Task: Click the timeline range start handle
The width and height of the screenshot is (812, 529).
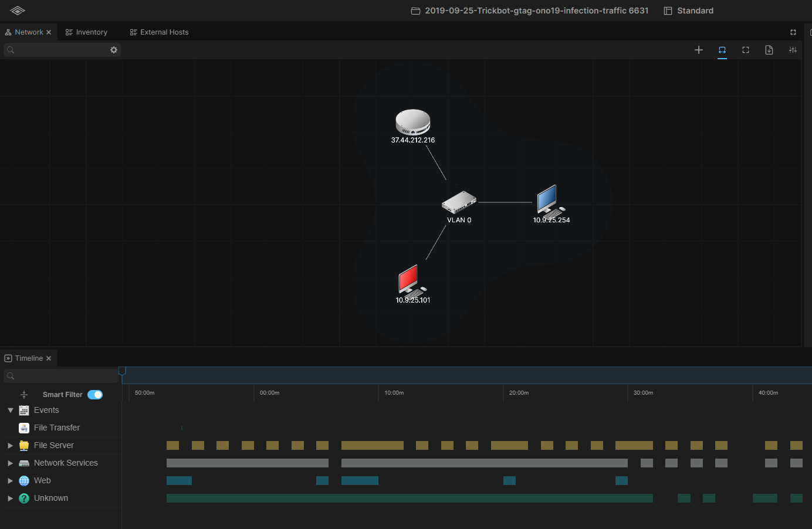Action: (x=122, y=371)
